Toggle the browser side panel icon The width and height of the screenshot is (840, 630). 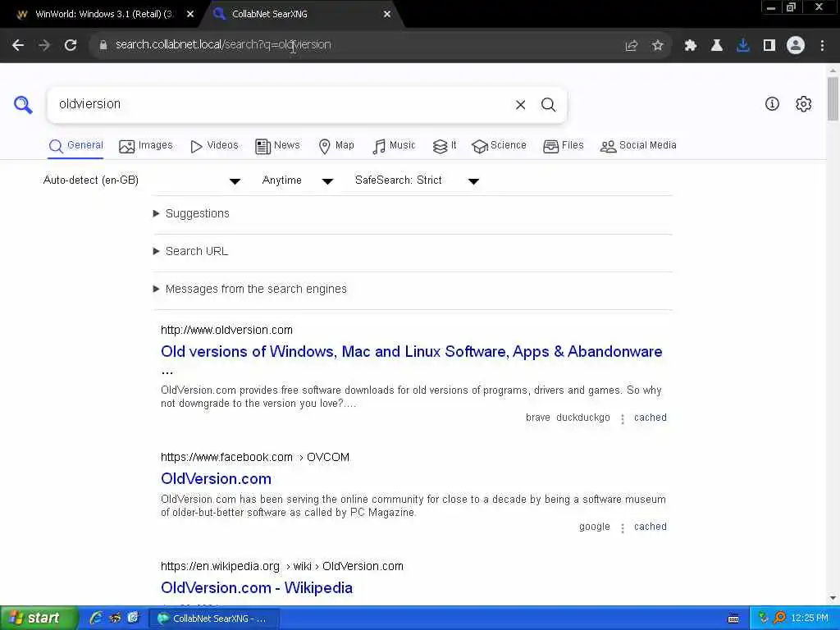[769, 46]
